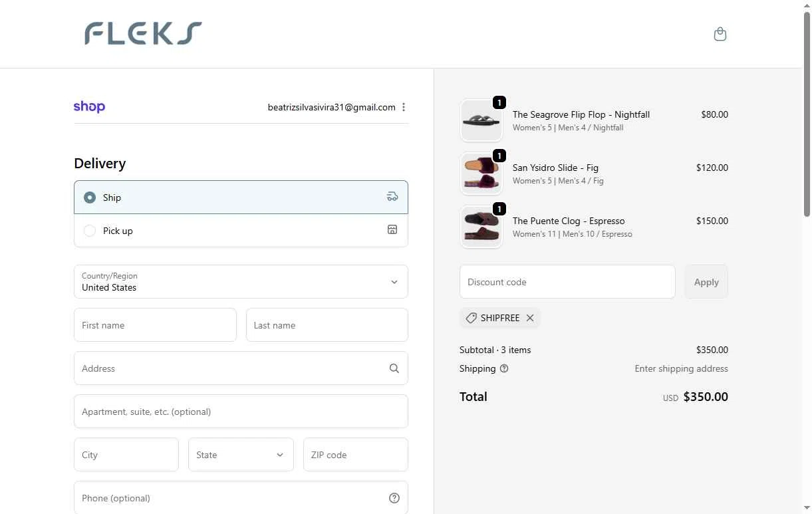Focus the Discount code field
This screenshot has height=514, width=812.
tap(567, 282)
